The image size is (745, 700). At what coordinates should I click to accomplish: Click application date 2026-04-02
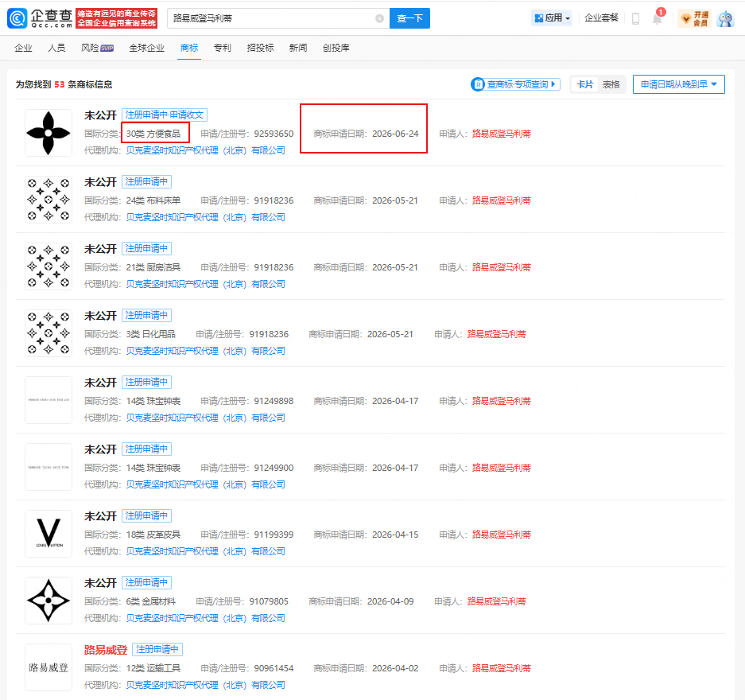point(395,669)
